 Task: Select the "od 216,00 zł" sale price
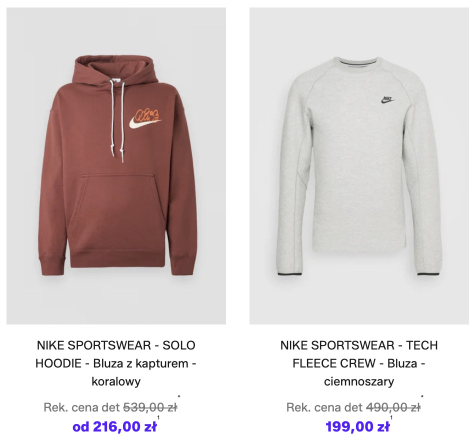tap(114, 427)
